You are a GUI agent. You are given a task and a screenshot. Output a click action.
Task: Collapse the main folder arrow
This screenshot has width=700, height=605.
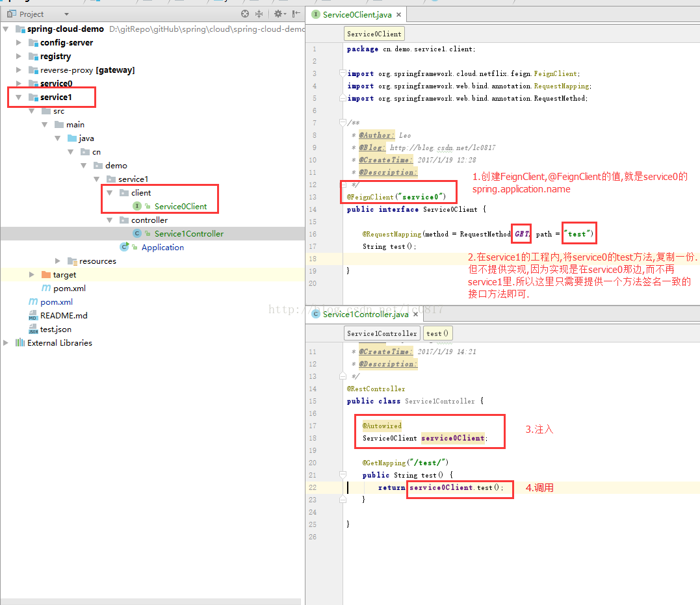45,125
